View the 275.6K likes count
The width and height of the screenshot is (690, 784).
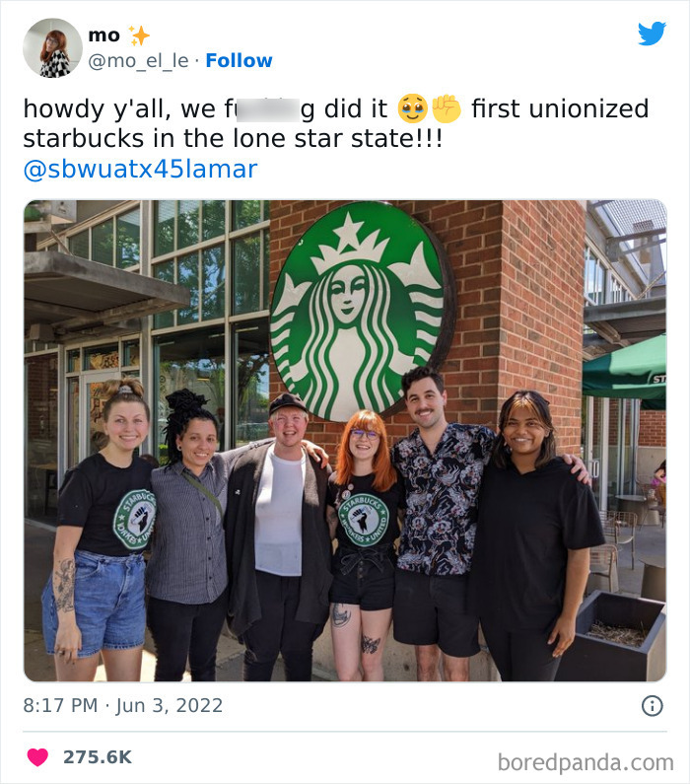pos(97,756)
